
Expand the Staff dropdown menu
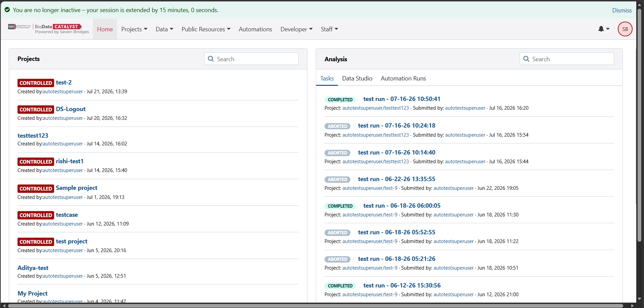coord(329,29)
